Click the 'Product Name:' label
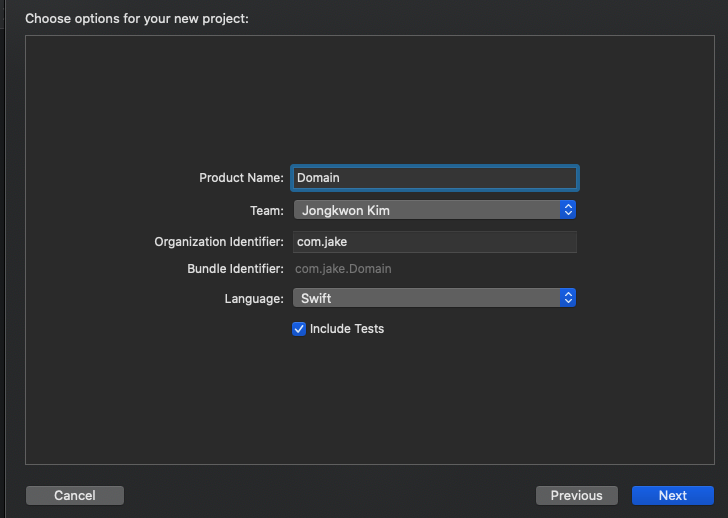The width and height of the screenshot is (728, 518). 241,178
